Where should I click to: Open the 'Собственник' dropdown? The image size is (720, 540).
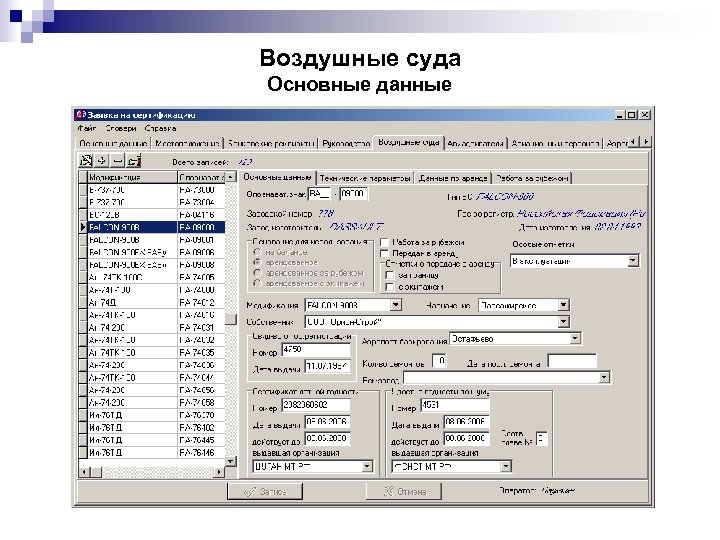tap(563, 322)
